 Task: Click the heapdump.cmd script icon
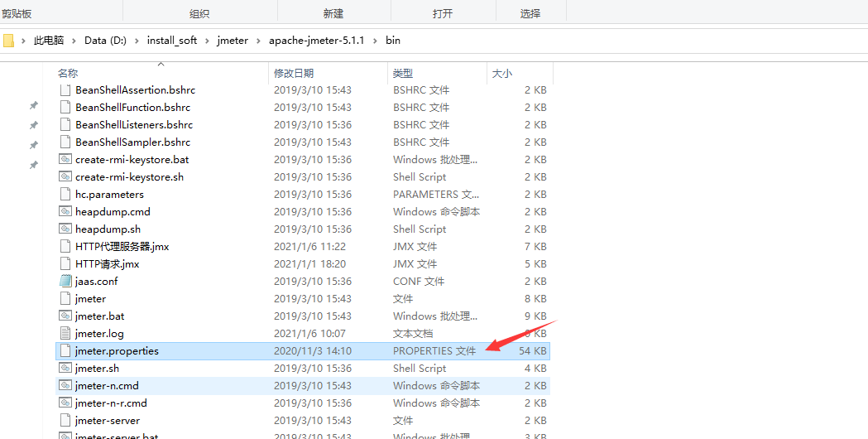[65, 212]
